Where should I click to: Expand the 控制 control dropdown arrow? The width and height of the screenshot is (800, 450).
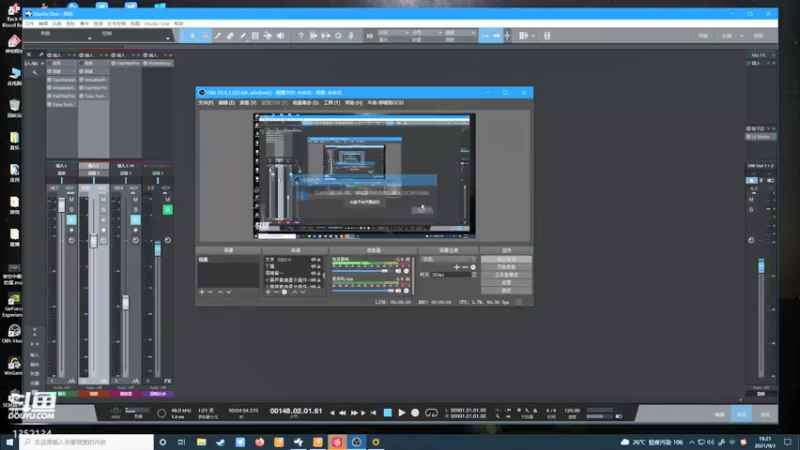coord(167,38)
